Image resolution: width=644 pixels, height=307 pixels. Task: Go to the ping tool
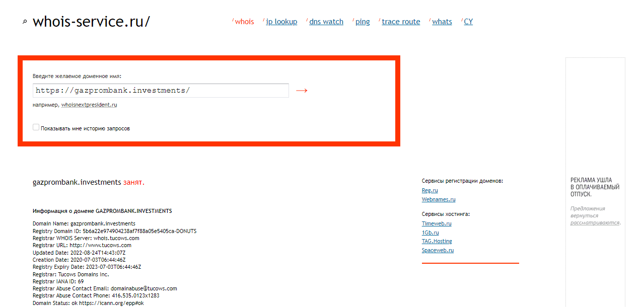[363, 22]
